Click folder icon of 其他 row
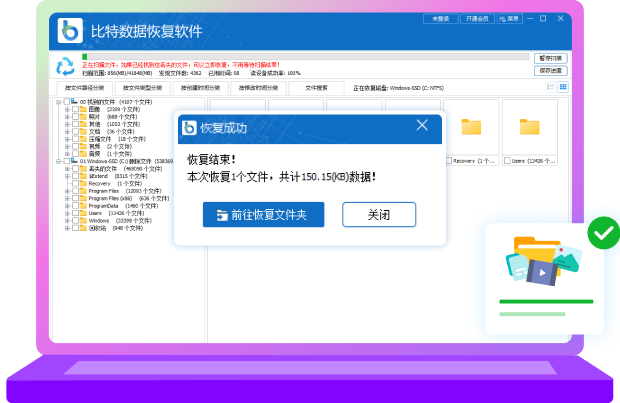The image size is (620, 403). (x=83, y=124)
